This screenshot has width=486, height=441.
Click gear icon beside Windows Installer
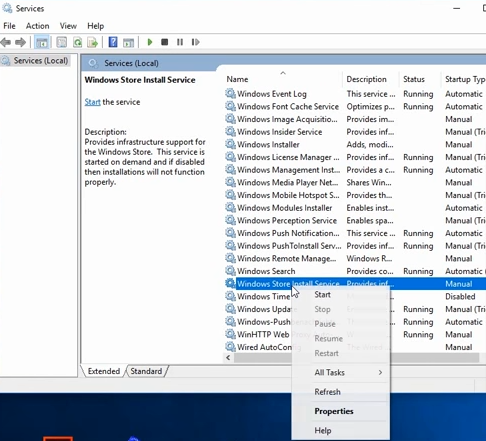pos(230,144)
